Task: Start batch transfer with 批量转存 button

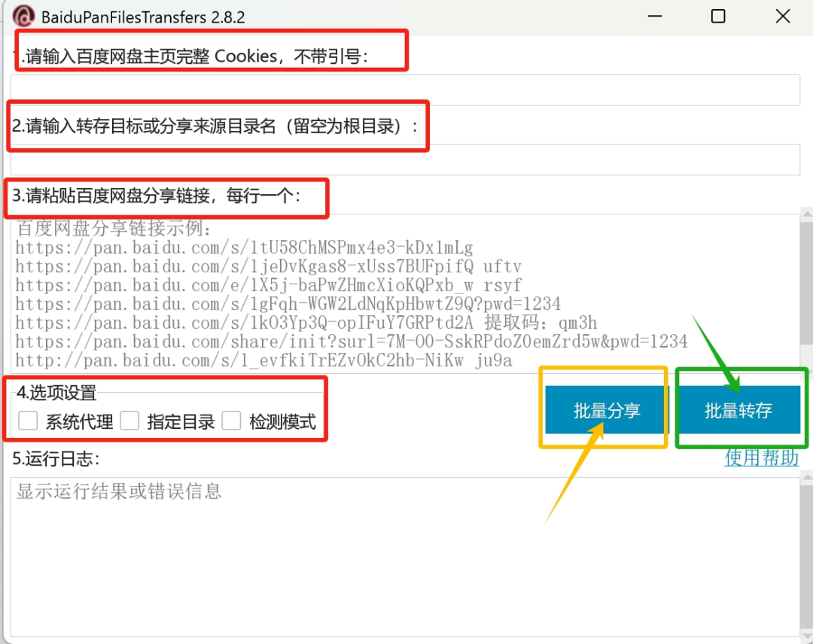Action: coord(739,410)
